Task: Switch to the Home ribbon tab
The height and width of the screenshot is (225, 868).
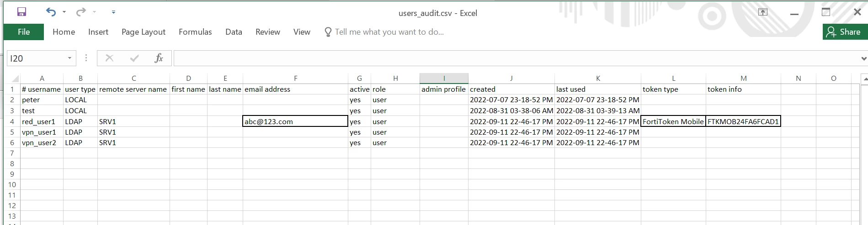Action: point(64,32)
